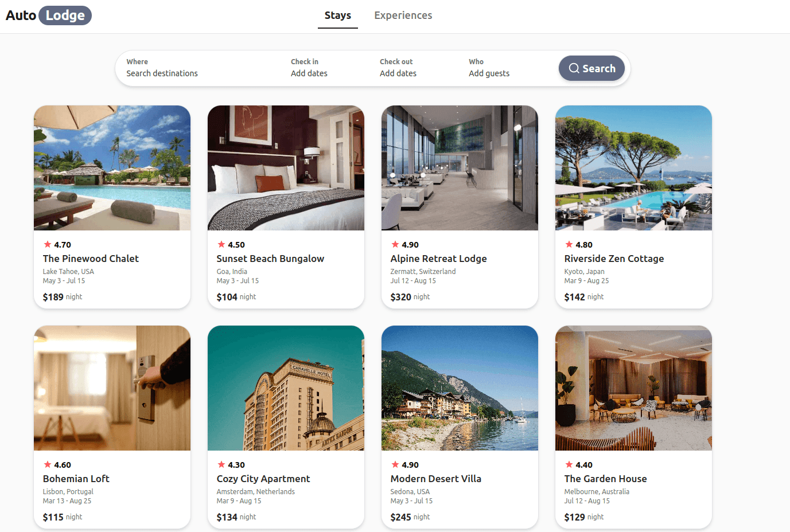Click the magnifier icon in Search button
Viewport: 790px width, 532px height.
574,68
